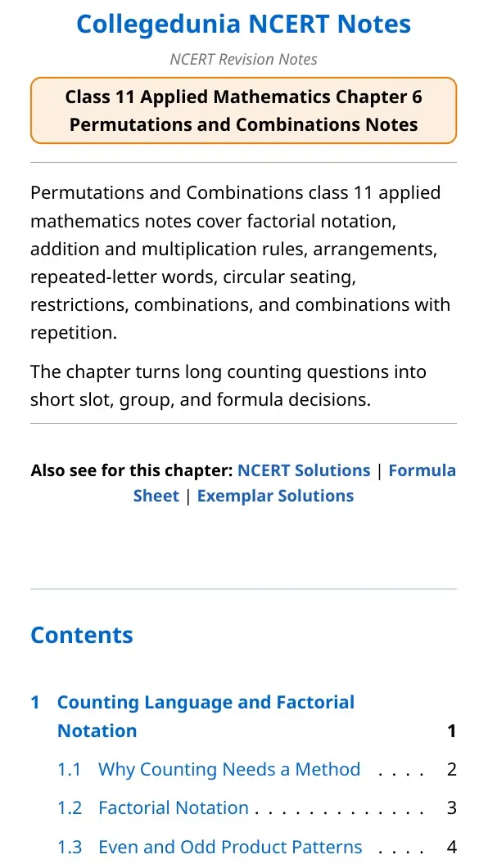The height and width of the screenshot is (868, 488).
Task: Click the Collegedunia NCERT Notes title
Action: pyautogui.click(x=244, y=25)
